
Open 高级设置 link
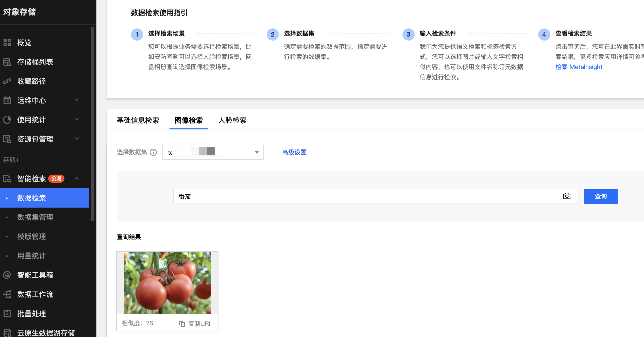tap(294, 152)
